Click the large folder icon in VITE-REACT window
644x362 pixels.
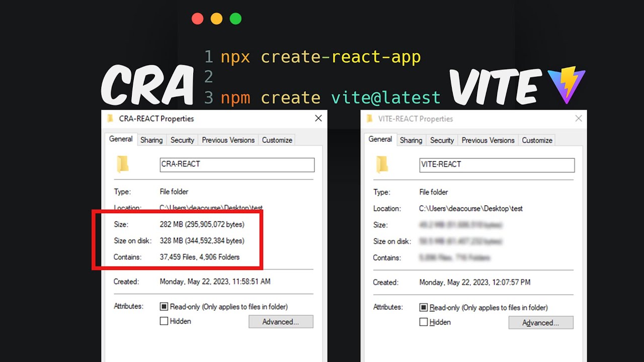click(x=382, y=164)
